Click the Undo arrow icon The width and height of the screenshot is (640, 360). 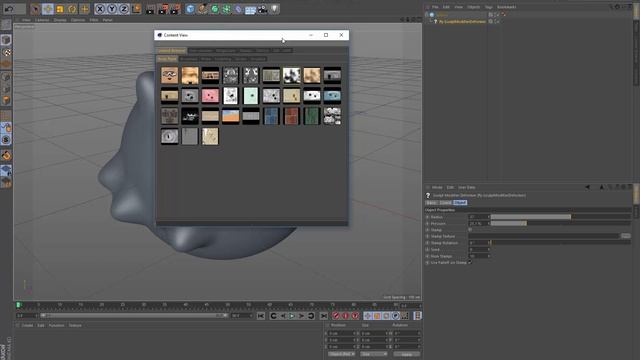point(9,9)
